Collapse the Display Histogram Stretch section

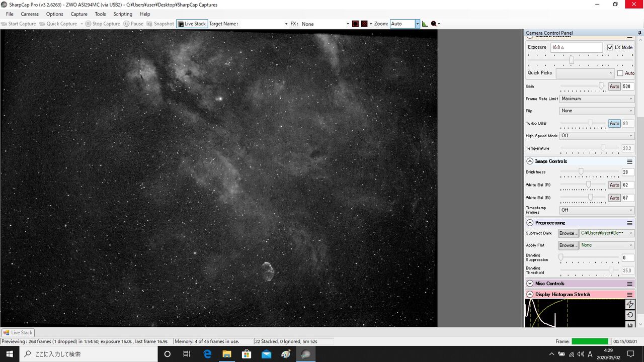click(530, 295)
